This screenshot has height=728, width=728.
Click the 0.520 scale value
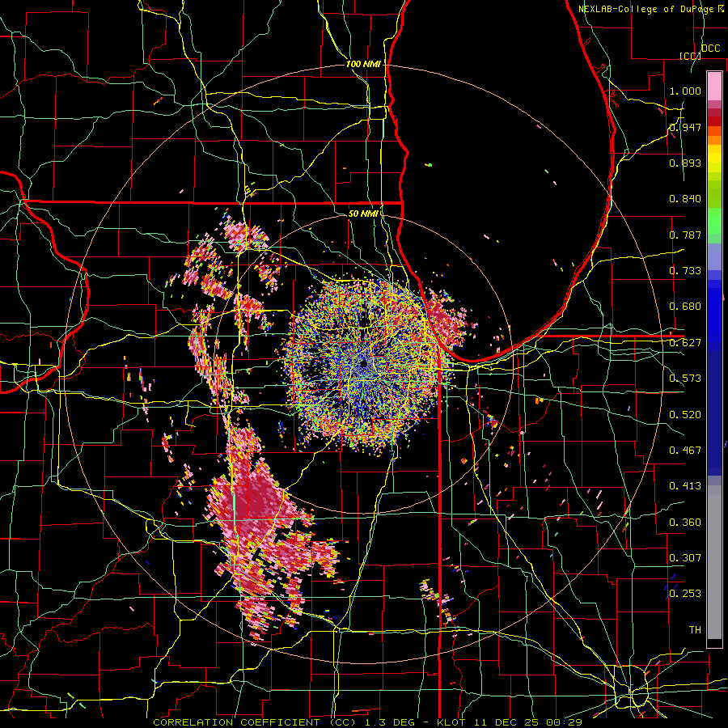coord(685,415)
